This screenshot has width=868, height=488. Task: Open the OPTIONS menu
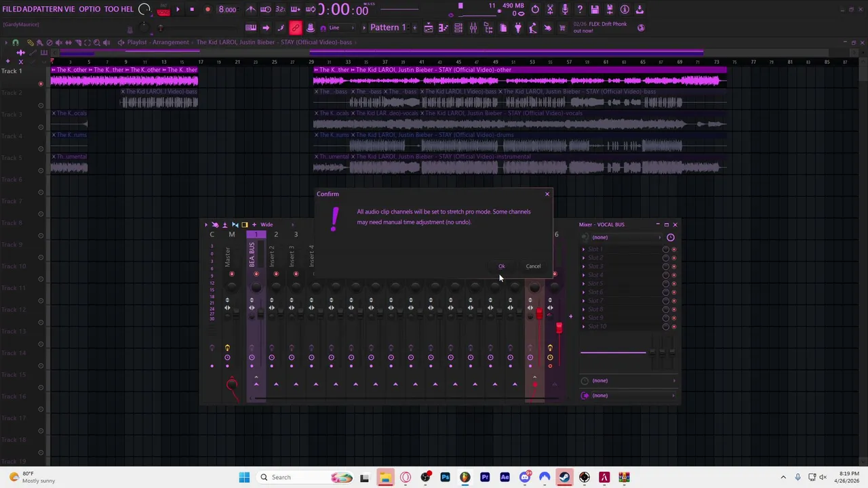click(x=90, y=9)
